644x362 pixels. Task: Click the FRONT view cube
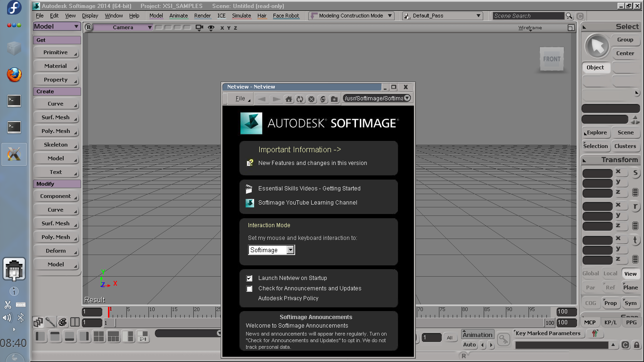[552, 59]
